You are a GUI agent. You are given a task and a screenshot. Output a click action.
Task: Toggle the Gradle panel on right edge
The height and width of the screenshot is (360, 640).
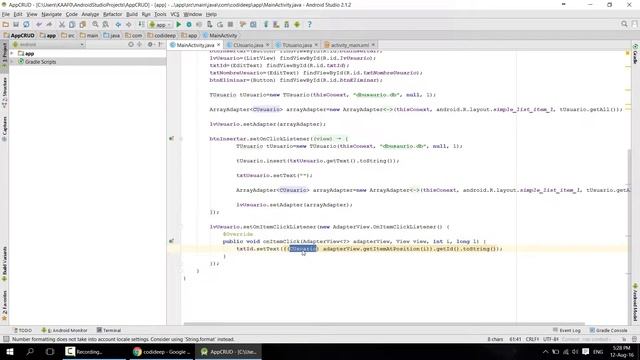pos(636,53)
